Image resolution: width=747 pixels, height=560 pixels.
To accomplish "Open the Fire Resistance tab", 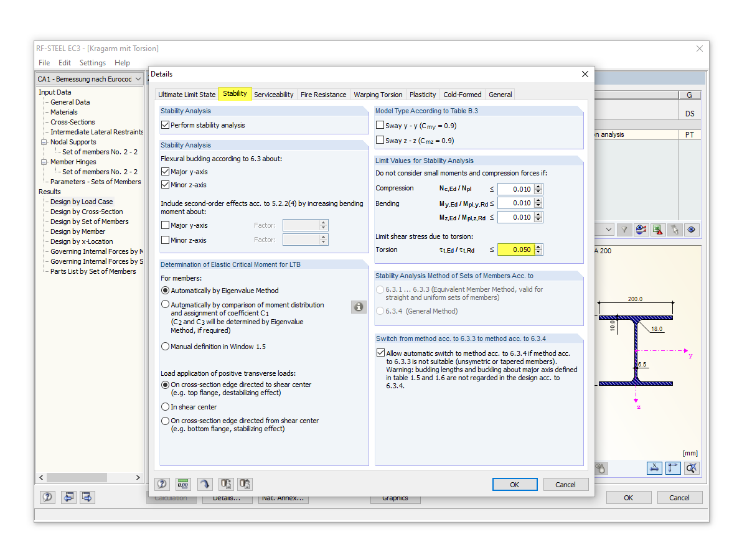I will tap(323, 95).
